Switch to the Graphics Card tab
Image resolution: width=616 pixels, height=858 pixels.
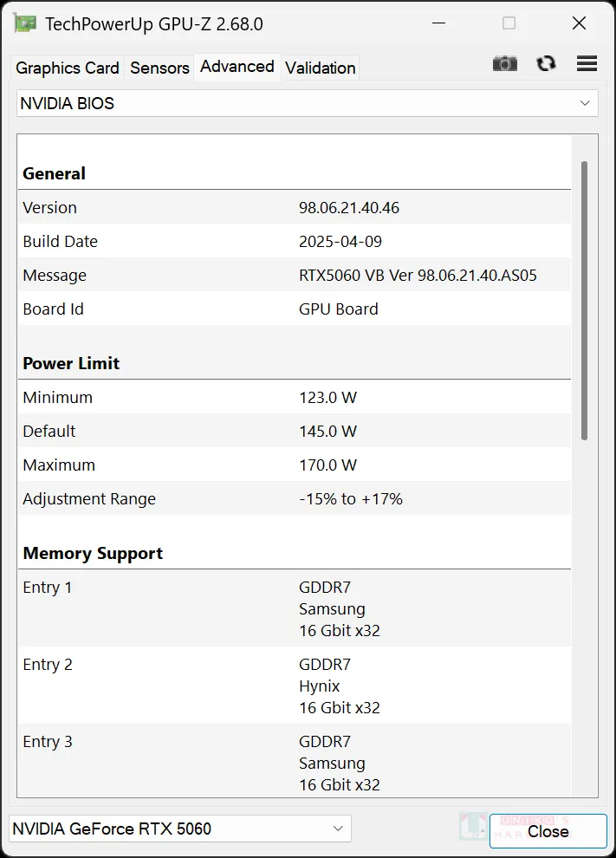click(68, 68)
